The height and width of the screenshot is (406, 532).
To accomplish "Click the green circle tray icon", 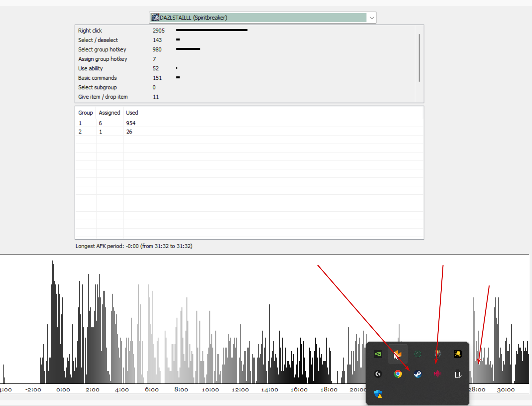I will point(418,354).
